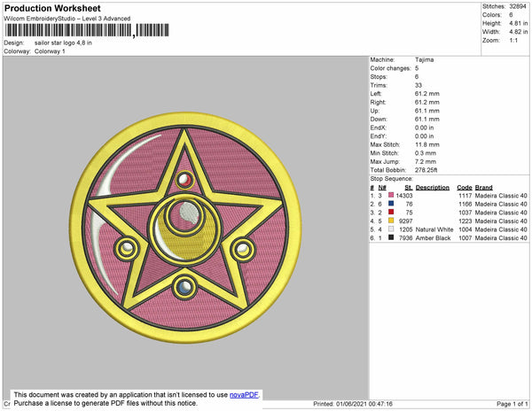
Task: Click the 'Stop Sequence:' label
Action: pos(392,179)
